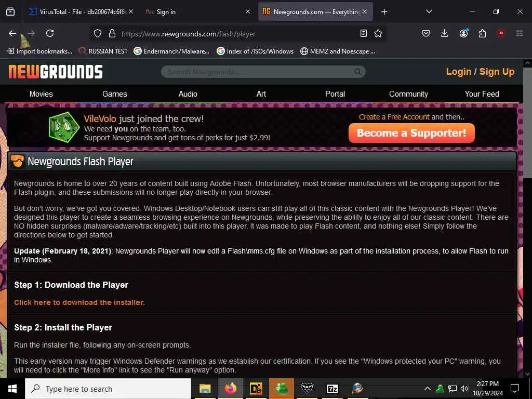Click Firefox icon in taskbar
The image size is (532, 399).
pyautogui.click(x=230, y=389)
